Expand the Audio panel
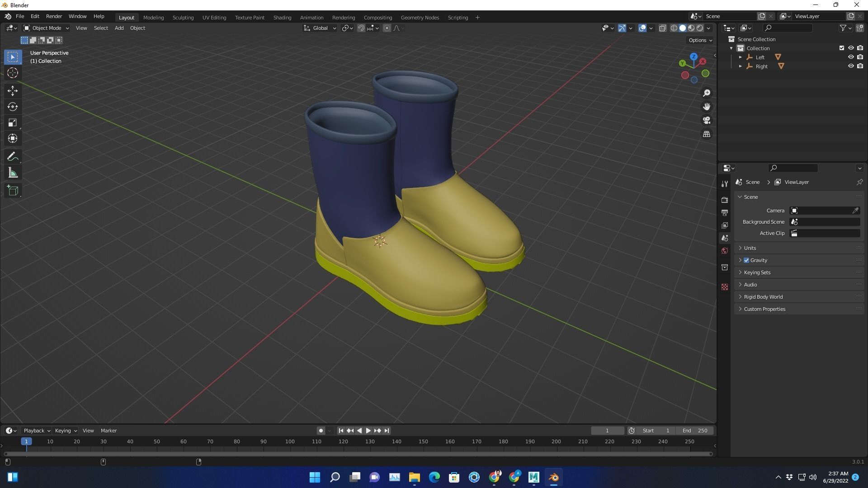The height and width of the screenshot is (488, 868). (799, 285)
